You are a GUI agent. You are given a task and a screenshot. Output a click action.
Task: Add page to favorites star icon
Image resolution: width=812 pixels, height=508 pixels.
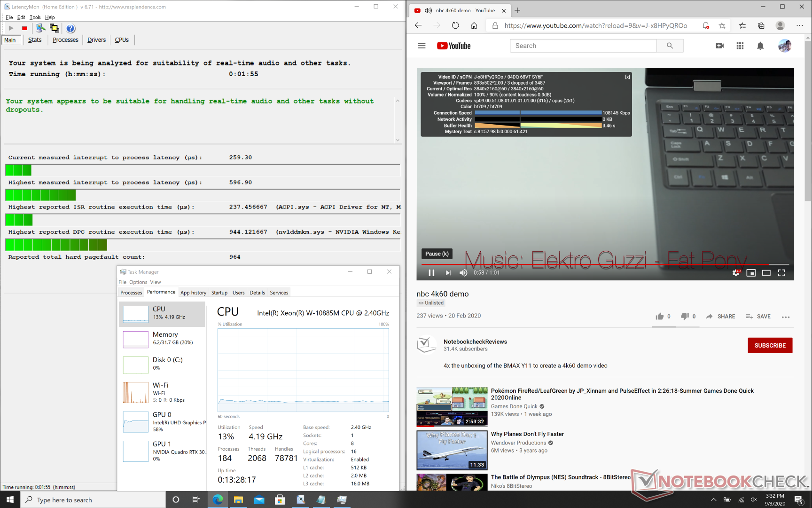pos(722,25)
